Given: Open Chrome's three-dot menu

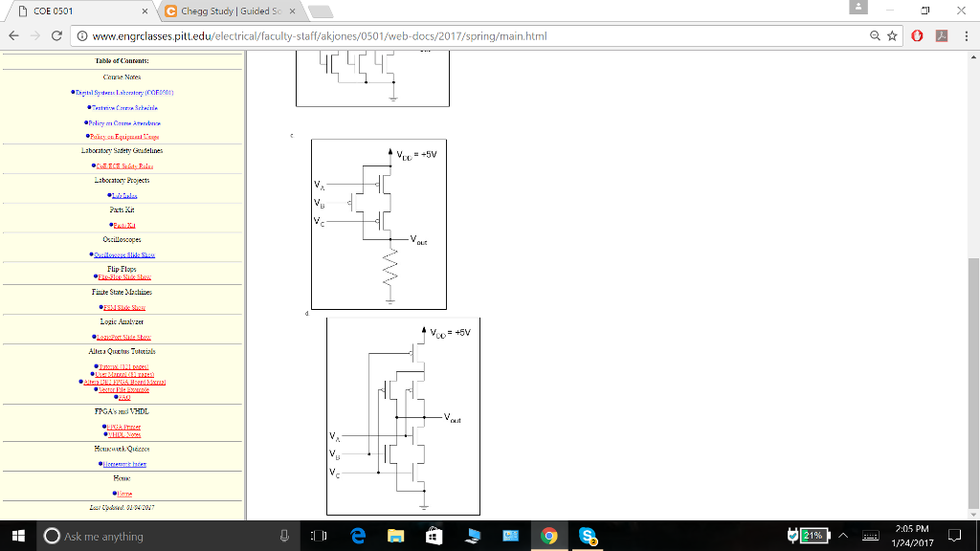Looking at the screenshot, I should coord(967,36).
